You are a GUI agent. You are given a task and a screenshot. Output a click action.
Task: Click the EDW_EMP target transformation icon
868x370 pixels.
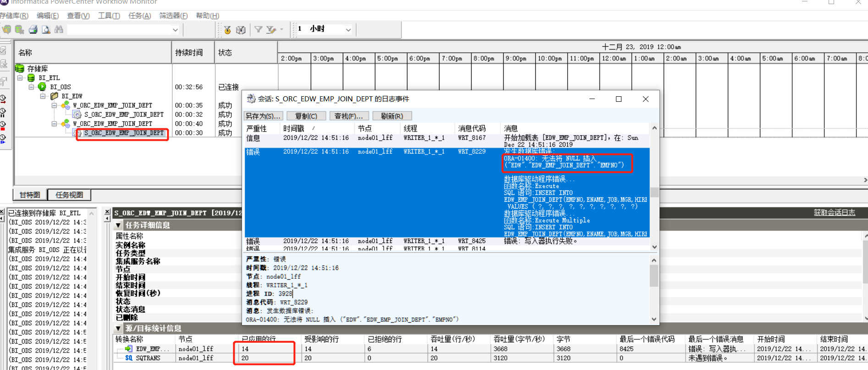[128, 349]
